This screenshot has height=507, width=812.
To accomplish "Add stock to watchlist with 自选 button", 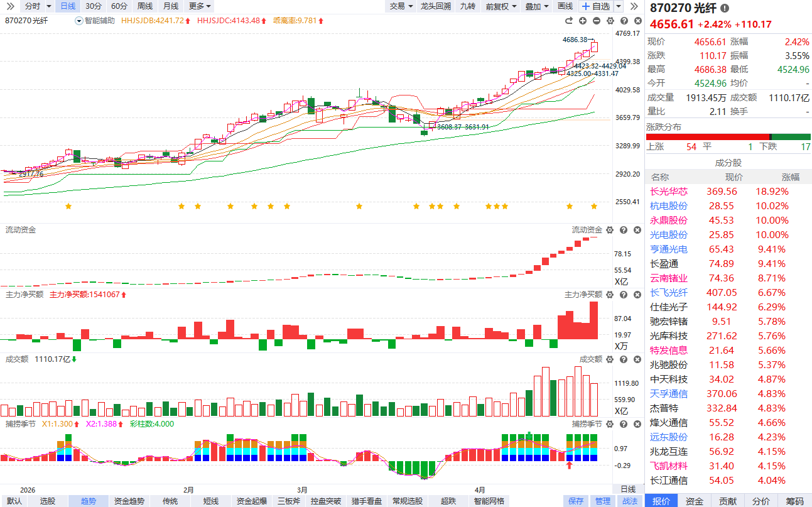I will tap(595, 6).
